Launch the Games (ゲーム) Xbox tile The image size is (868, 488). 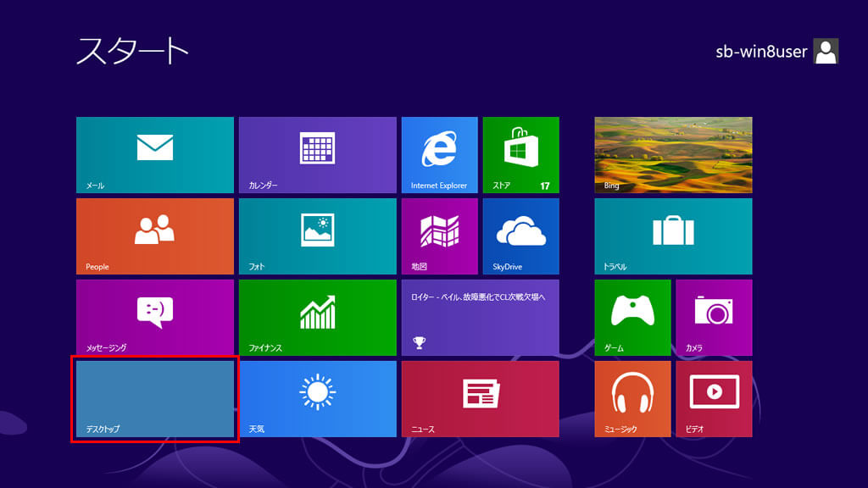coord(632,317)
